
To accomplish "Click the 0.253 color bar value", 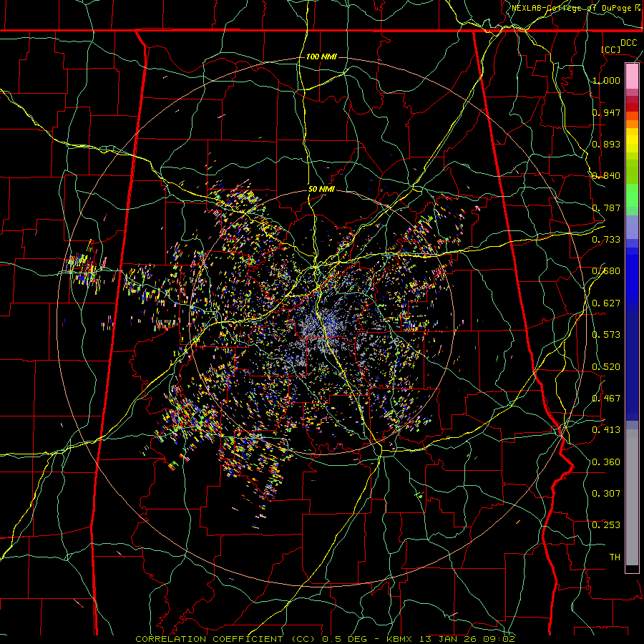I will point(606,525).
